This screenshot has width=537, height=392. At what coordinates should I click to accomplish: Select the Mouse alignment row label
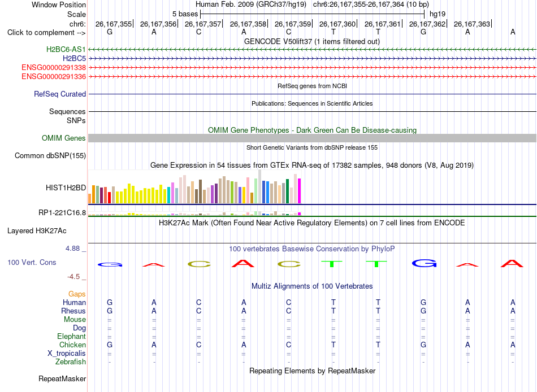[x=75, y=320]
